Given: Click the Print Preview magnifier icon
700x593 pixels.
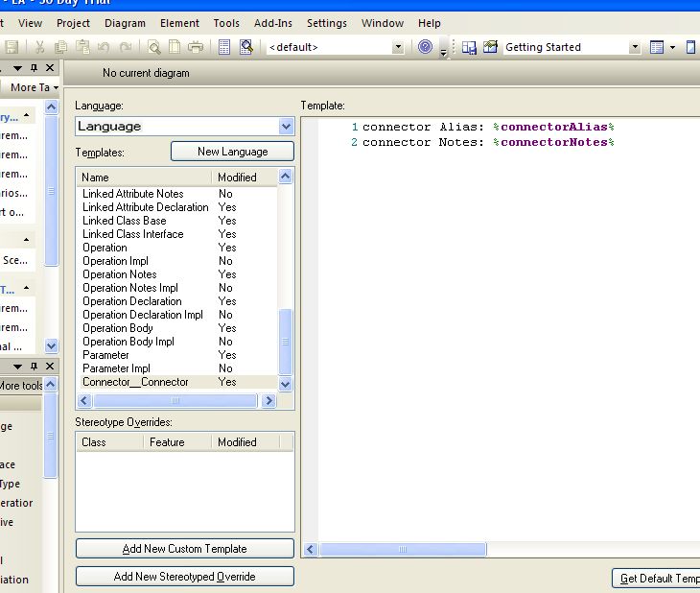Looking at the screenshot, I should coord(153,47).
